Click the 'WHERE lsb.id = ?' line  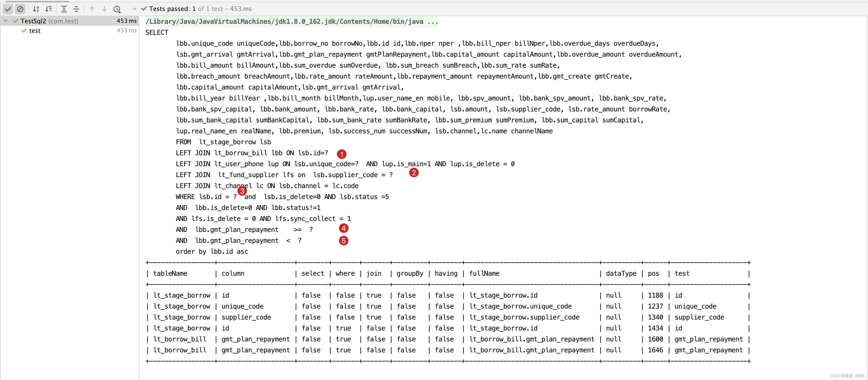282,197
